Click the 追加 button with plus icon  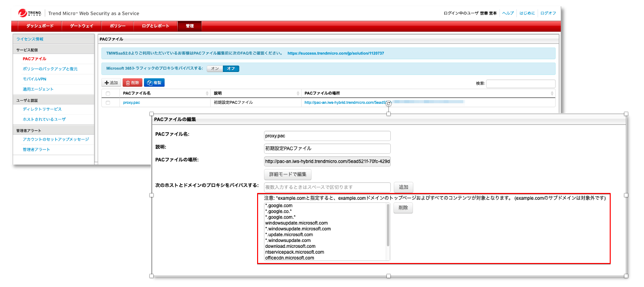pyautogui.click(x=111, y=83)
